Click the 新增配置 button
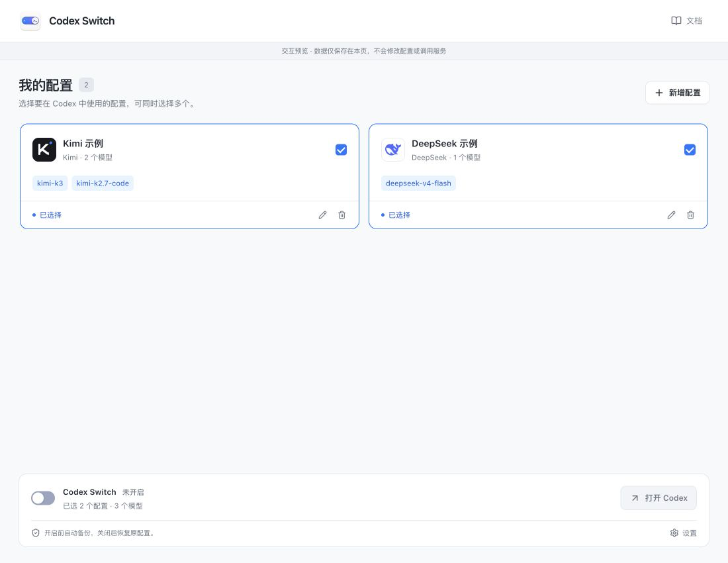The width and height of the screenshot is (728, 563). pyautogui.click(x=677, y=93)
